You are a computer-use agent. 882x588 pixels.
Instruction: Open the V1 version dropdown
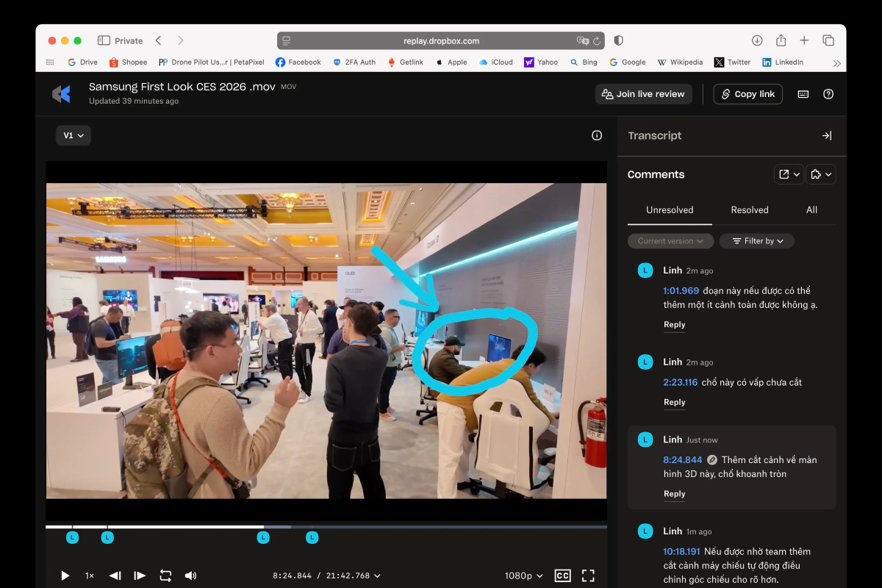73,135
